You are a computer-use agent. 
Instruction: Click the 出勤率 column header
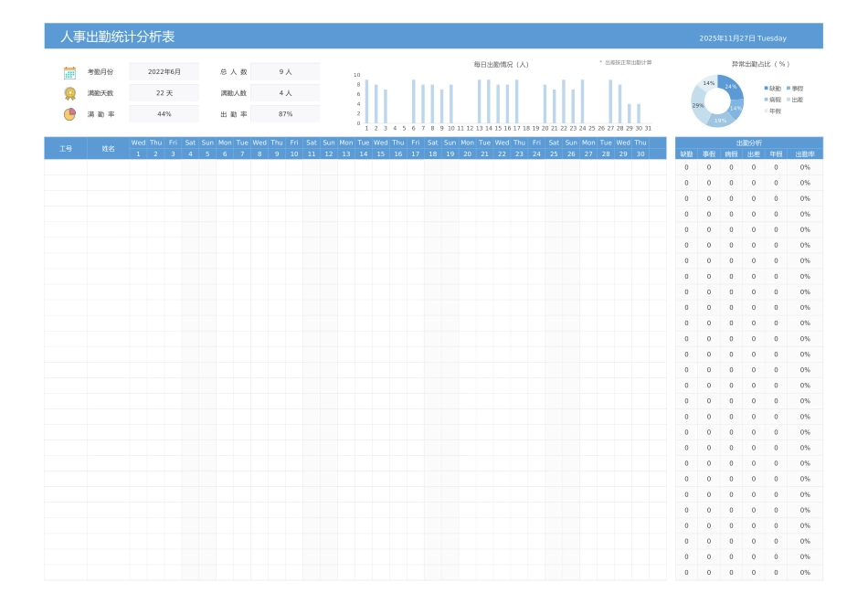pyautogui.click(x=804, y=154)
